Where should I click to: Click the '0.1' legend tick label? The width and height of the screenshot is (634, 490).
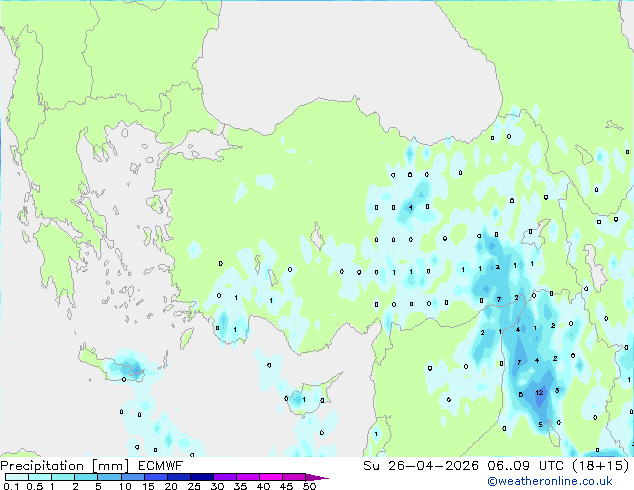[11, 486]
